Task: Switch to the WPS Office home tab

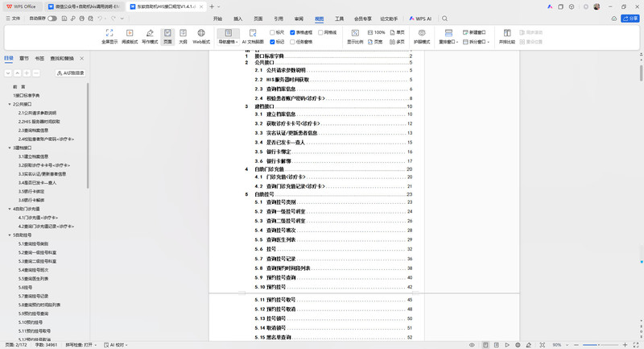Action: click(22, 6)
